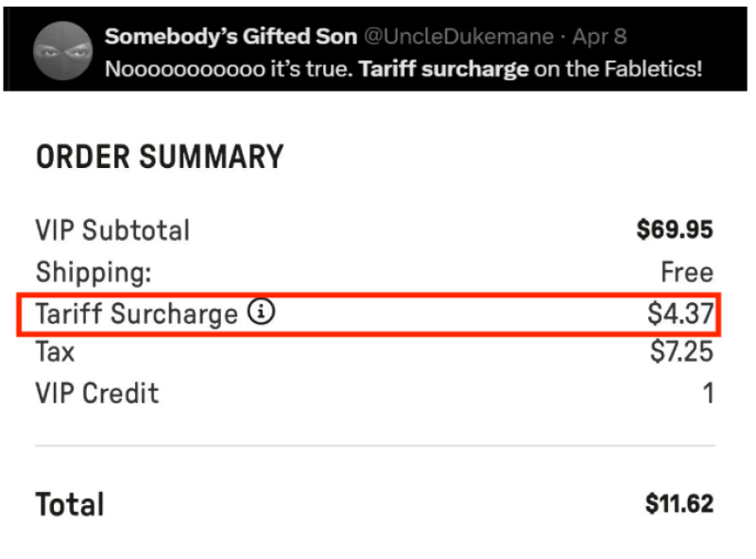Screen dimensions: 756x559
Task: Click the $11.62 total amount
Action: click(679, 504)
